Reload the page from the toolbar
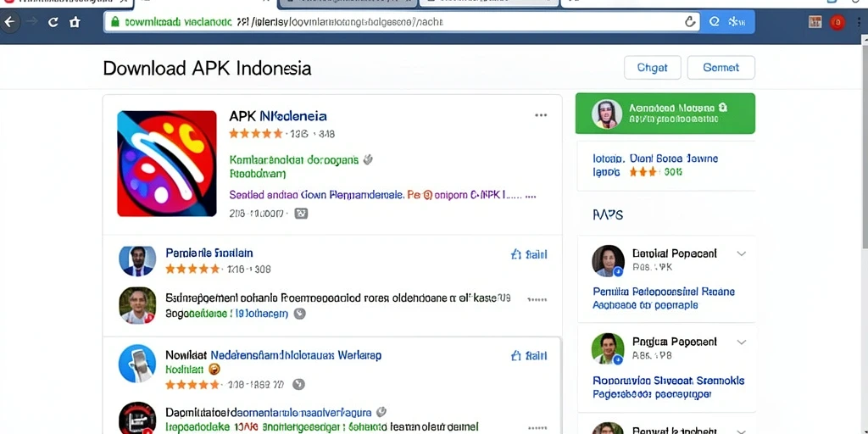This screenshot has width=868, height=434. coord(53,22)
